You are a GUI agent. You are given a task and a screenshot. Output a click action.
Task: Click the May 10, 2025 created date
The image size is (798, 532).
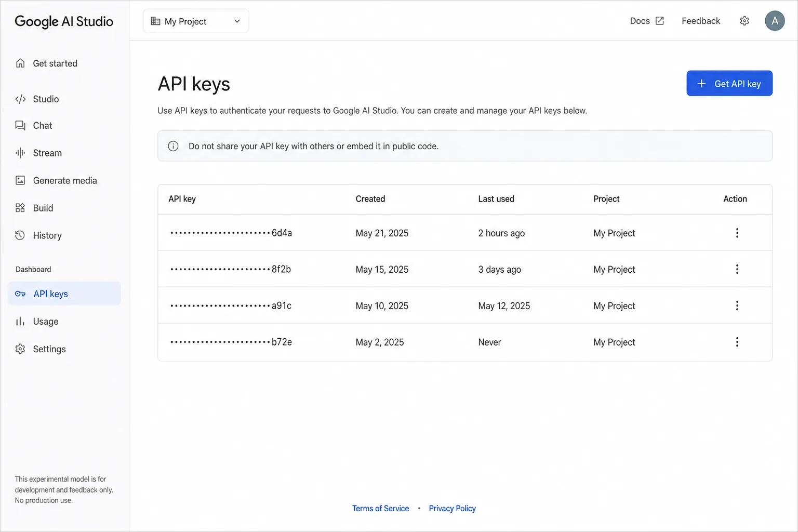382,306
